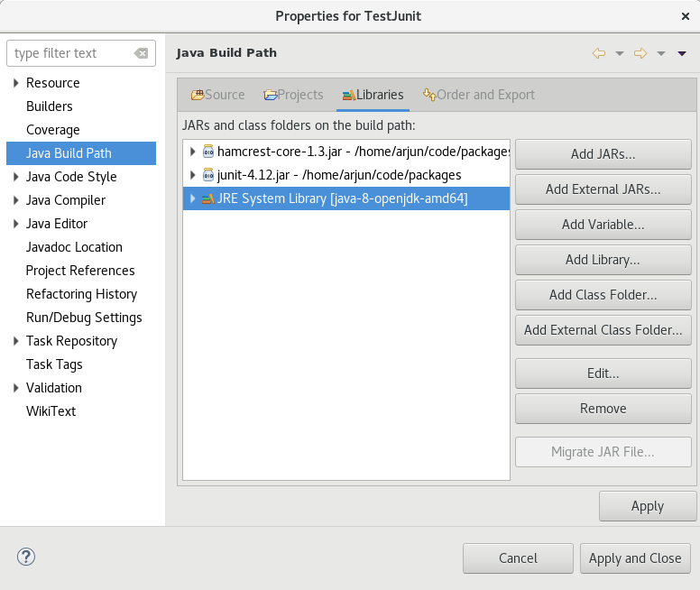Click the hamcrest-core-1.3.jar file icon
The height and width of the screenshot is (590, 700).
point(208,152)
